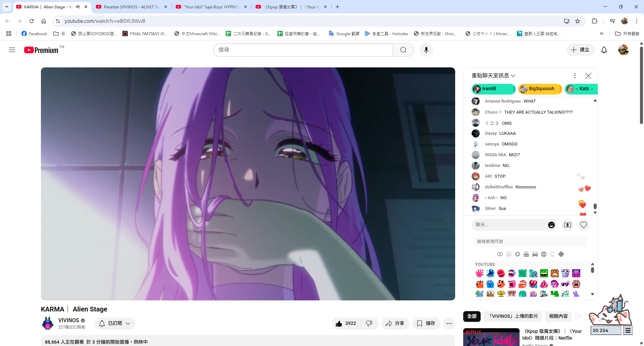Image resolution: width=644 pixels, height=346 pixels.
Task: Select the 相關內容 chip
Action: tap(558, 316)
